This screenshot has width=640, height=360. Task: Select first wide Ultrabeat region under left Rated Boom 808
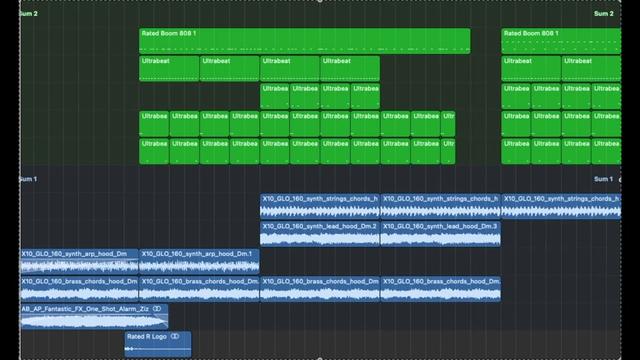coord(169,69)
